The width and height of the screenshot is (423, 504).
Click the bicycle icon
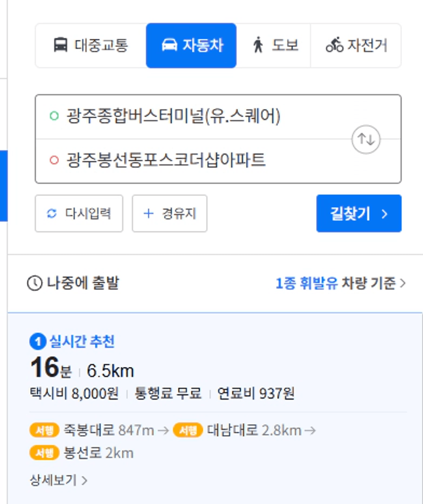pyautogui.click(x=335, y=45)
